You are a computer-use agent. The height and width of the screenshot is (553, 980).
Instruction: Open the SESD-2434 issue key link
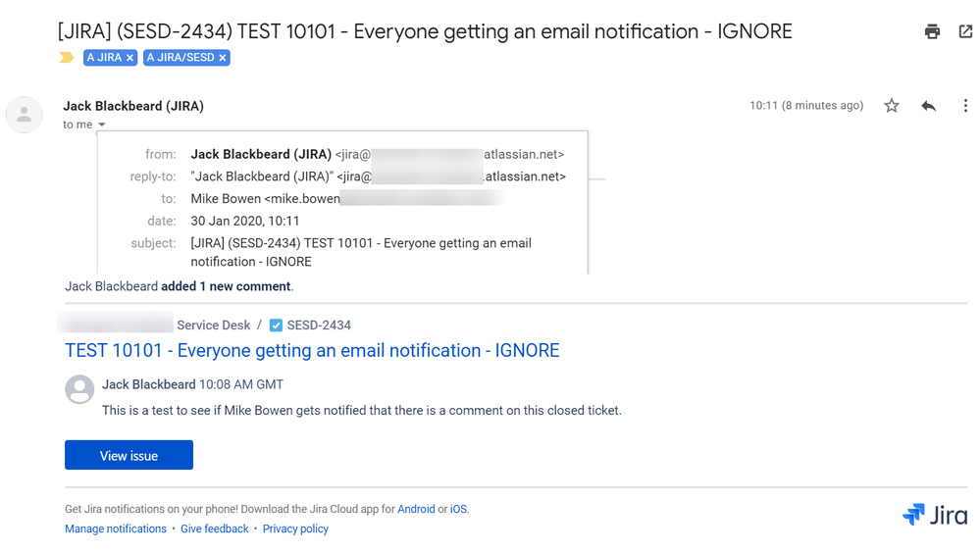tap(319, 325)
